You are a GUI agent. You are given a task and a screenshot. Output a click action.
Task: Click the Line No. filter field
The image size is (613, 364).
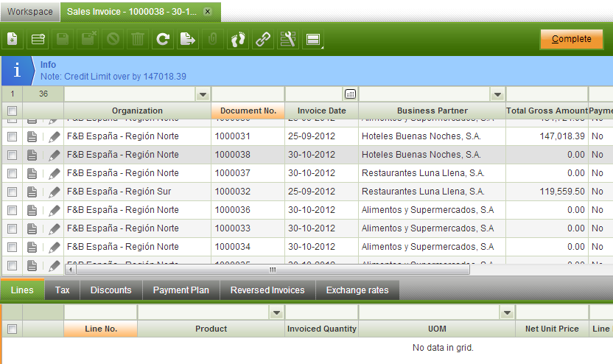coord(100,312)
